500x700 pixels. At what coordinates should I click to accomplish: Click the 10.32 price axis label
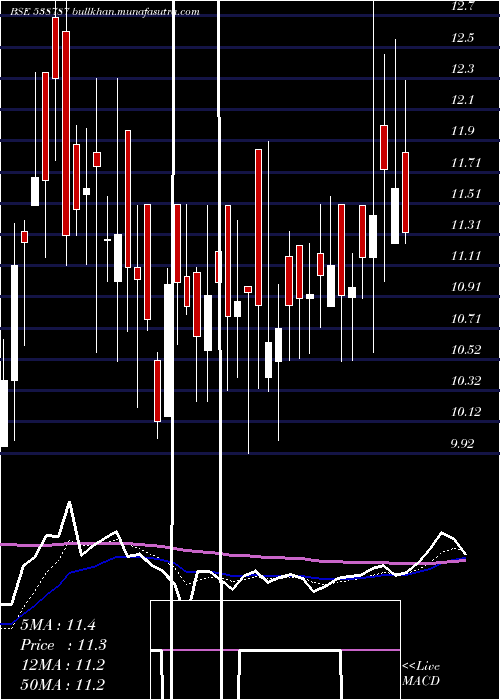[x=466, y=380]
